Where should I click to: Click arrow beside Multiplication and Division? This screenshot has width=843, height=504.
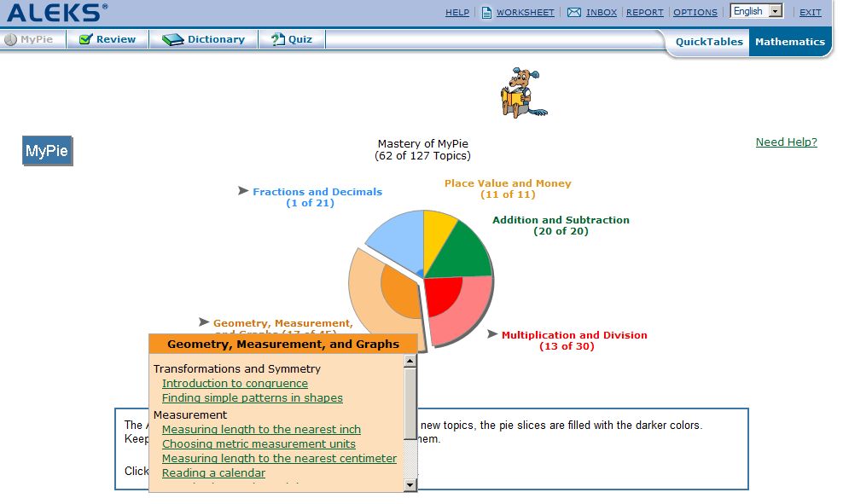(492, 334)
